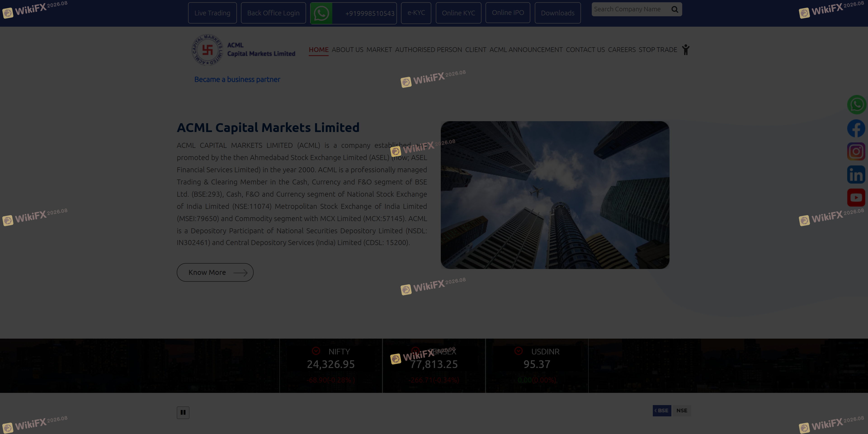The height and width of the screenshot is (434, 868).
Task: Open CAREERS page
Action: point(622,50)
